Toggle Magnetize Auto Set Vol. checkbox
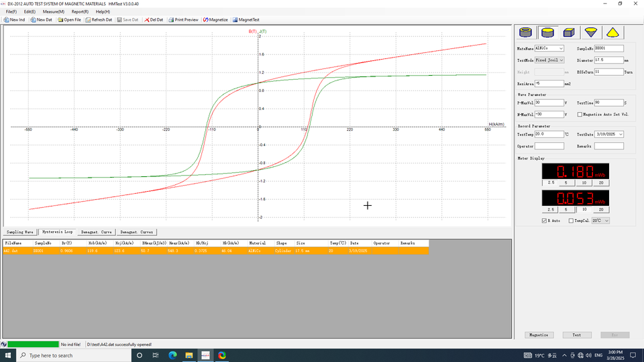The width and height of the screenshot is (644, 362). coord(580,115)
